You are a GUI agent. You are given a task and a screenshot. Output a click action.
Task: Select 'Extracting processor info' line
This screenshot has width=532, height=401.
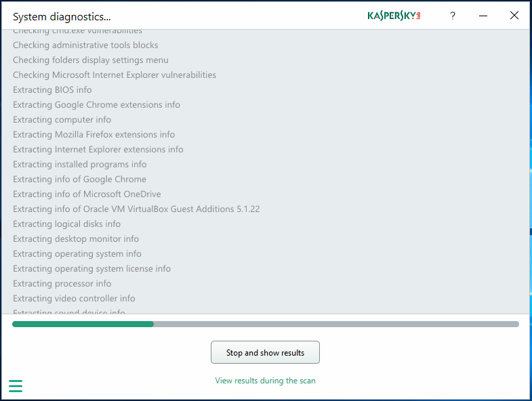click(x=62, y=284)
